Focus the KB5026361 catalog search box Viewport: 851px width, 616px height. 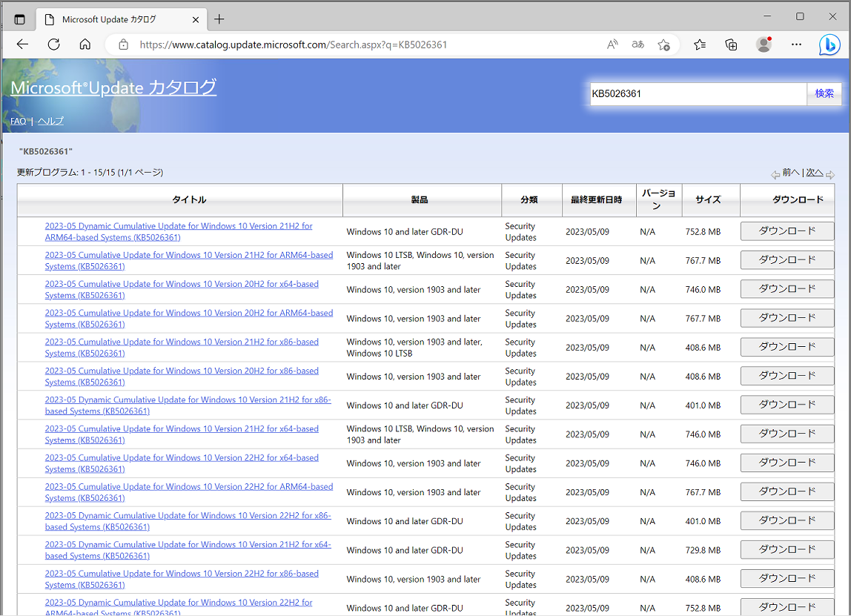point(698,94)
